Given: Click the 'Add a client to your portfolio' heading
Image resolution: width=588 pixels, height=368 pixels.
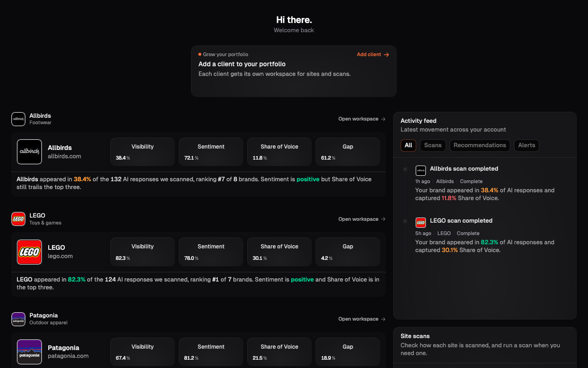Looking at the screenshot, I should [x=242, y=64].
